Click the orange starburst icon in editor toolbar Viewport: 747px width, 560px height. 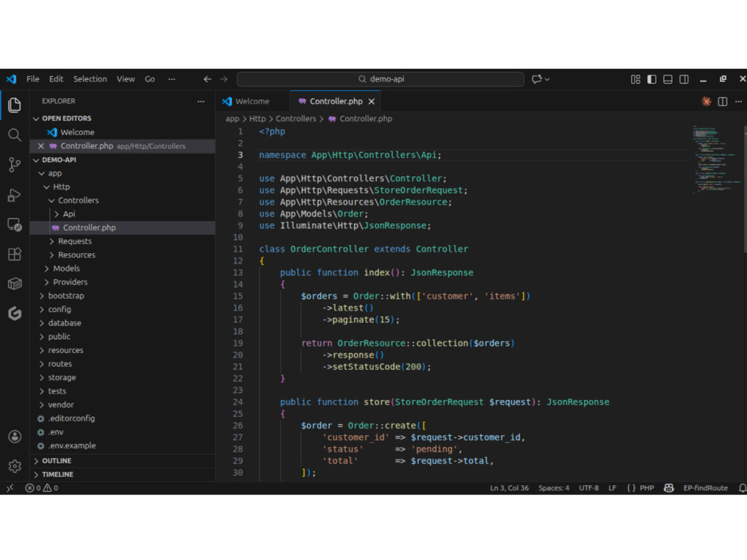click(x=706, y=102)
